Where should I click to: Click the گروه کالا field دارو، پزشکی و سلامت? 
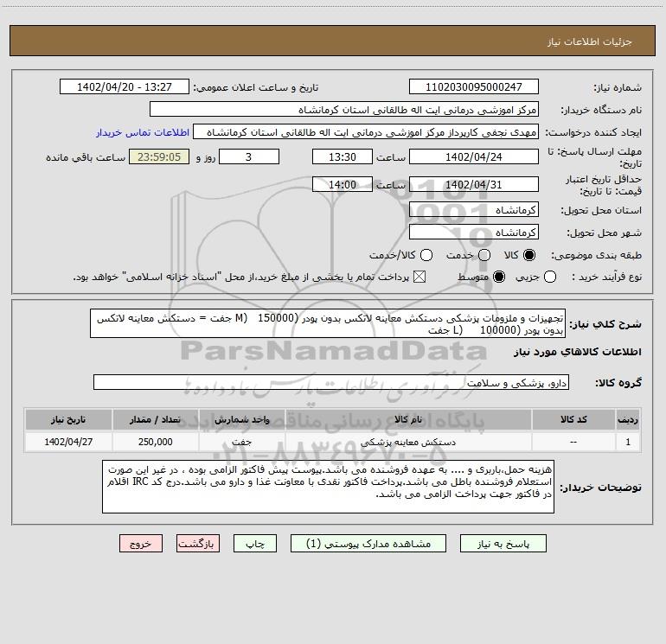coord(331,382)
